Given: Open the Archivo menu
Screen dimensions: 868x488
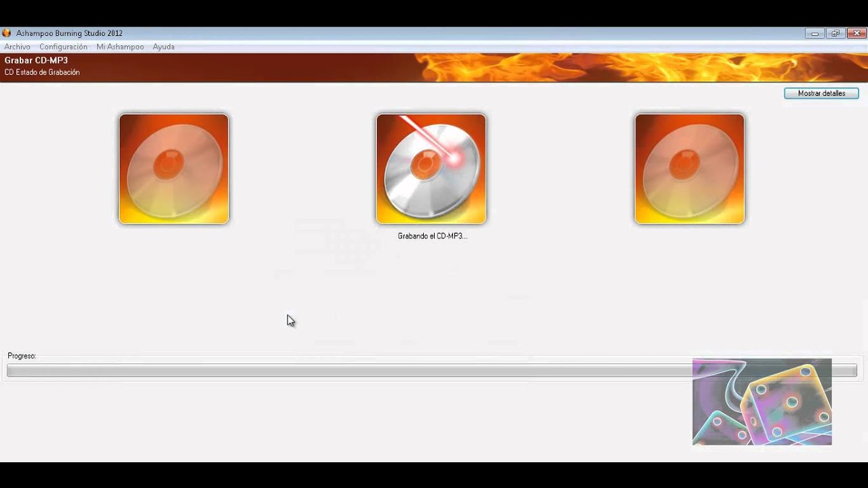Looking at the screenshot, I should pos(17,47).
